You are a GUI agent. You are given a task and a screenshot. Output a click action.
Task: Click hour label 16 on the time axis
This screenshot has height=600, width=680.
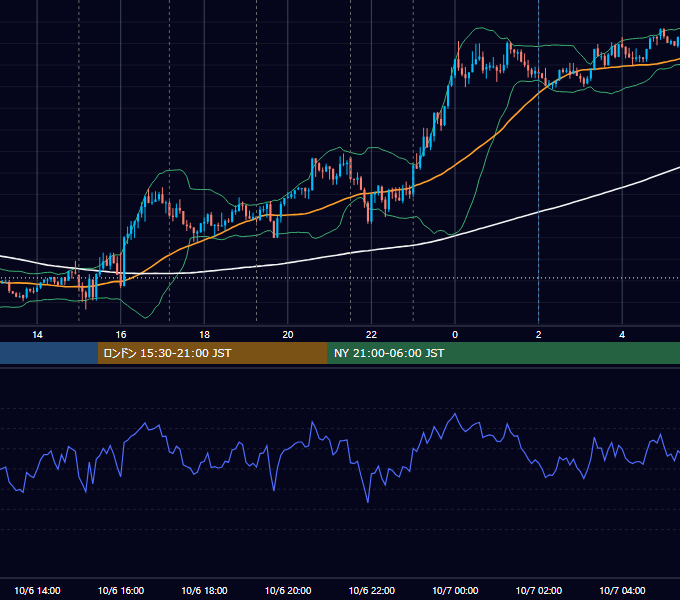pyautogui.click(x=121, y=335)
